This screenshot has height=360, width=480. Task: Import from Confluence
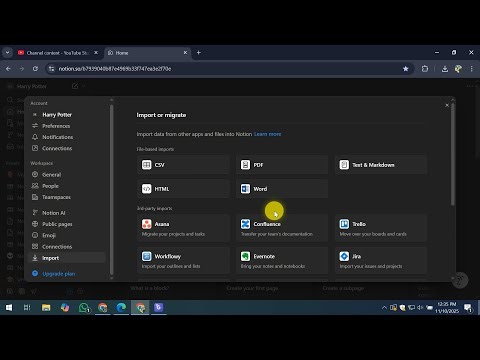pos(282,228)
